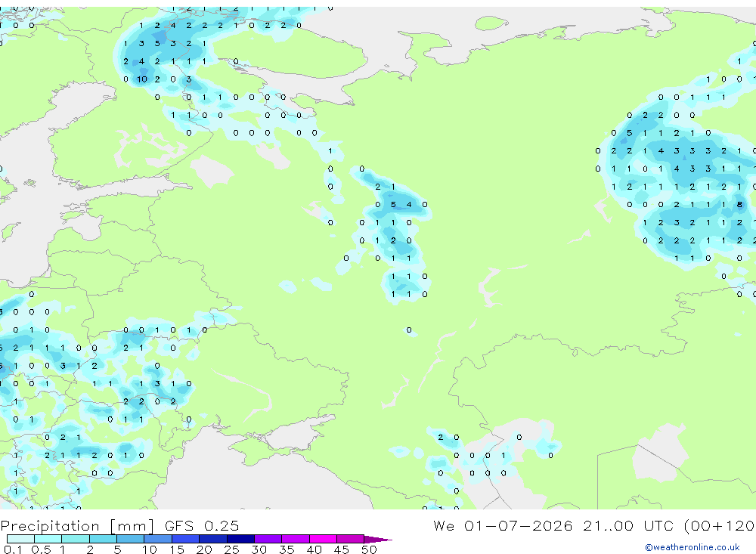This screenshot has height=554, width=756.
Task: Click the 8 precipitation value on the map
Action: click(x=739, y=204)
